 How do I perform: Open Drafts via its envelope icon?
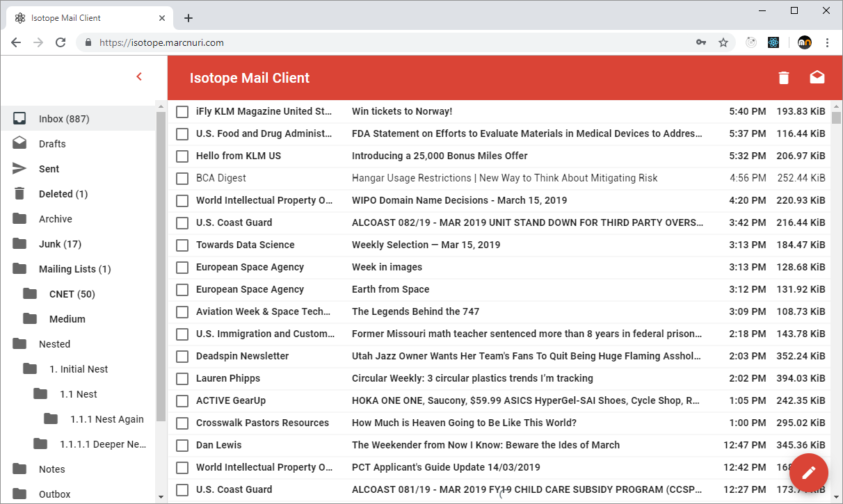pos(19,143)
